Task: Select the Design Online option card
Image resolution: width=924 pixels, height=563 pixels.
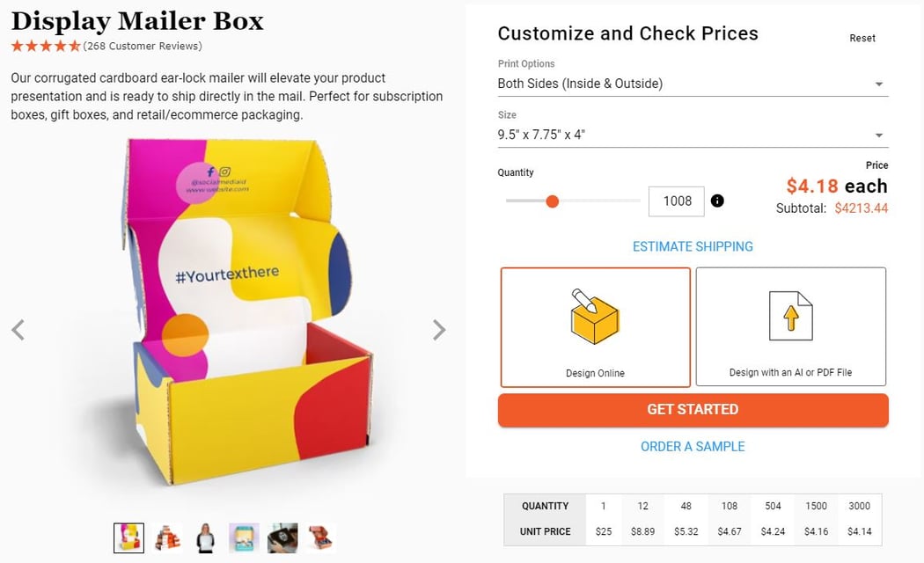Action: click(595, 325)
